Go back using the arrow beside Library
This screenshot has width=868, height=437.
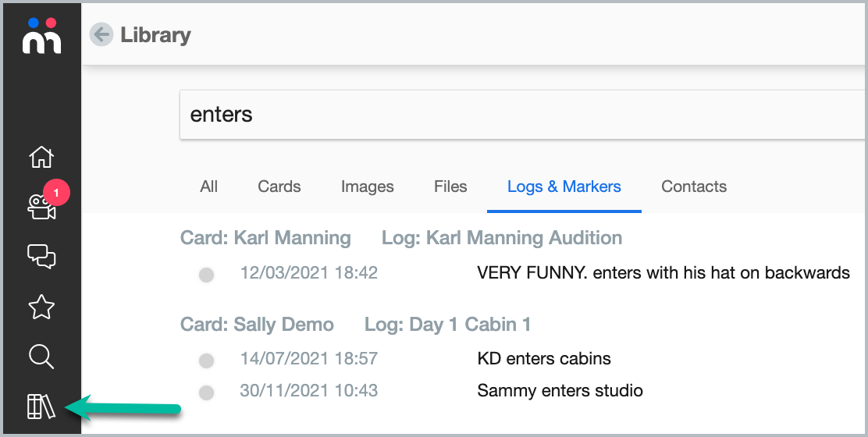[101, 35]
